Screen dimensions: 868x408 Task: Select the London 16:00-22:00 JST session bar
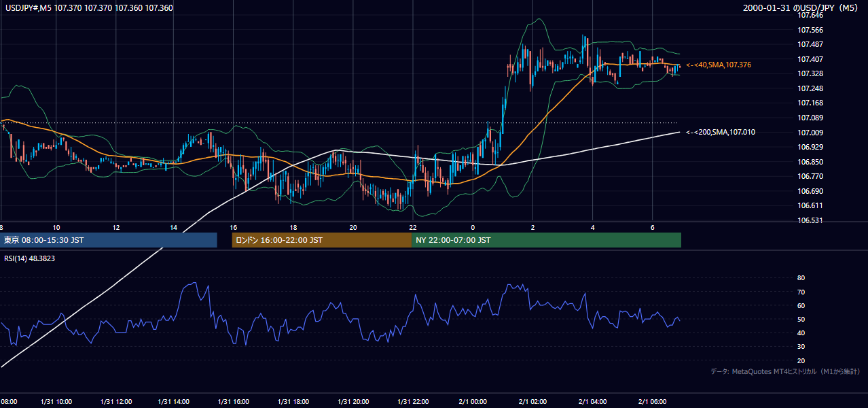click(321, 240)
